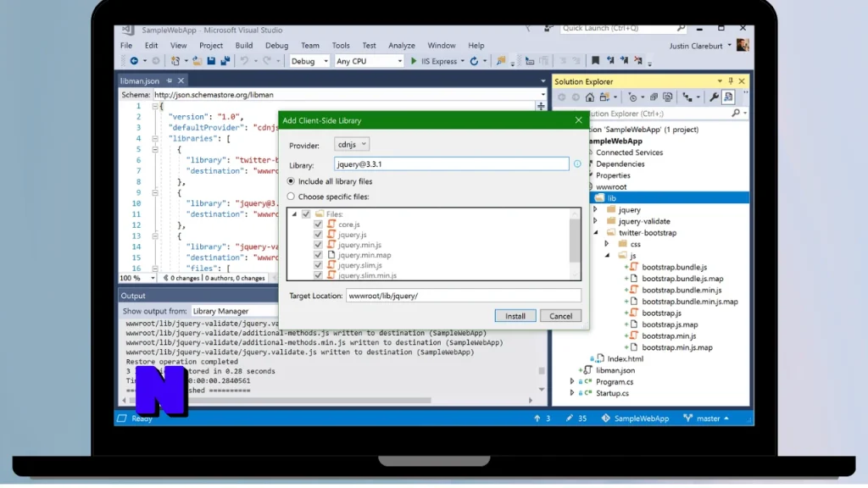Click the Cancel button
Viewport: 868px width, 488px height.
coord(560,316)
